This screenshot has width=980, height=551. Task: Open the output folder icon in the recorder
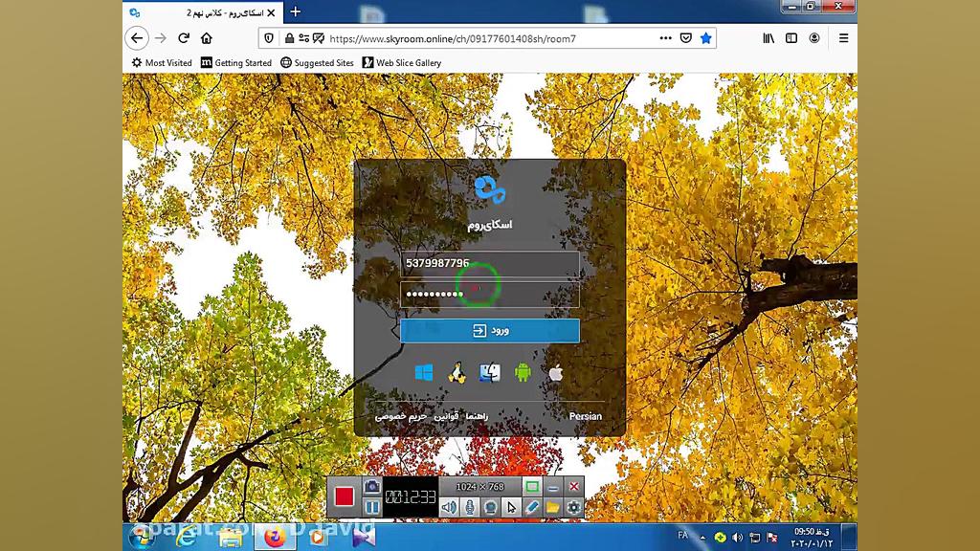pos(553,508)
